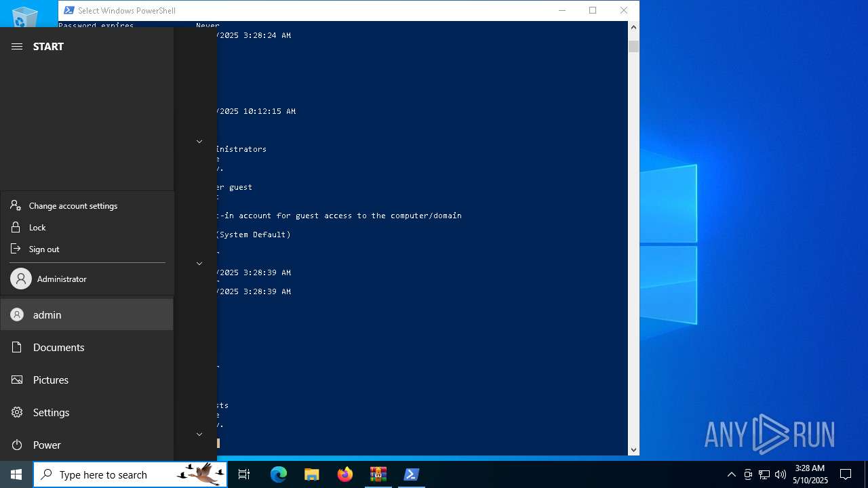The width and height of the screenshot is (868, 488).
Task: Choose Sign out option
Action: coord(87,249)
